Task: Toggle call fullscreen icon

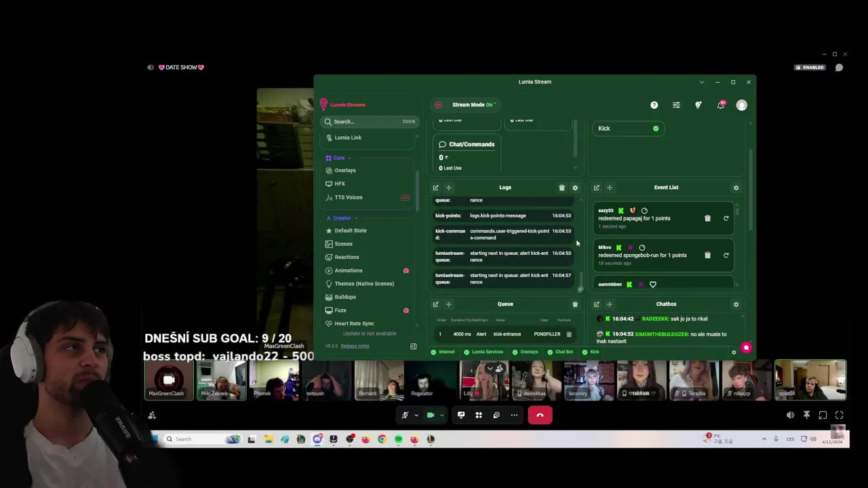Action: pyautogui.click(x=839, y=415)
